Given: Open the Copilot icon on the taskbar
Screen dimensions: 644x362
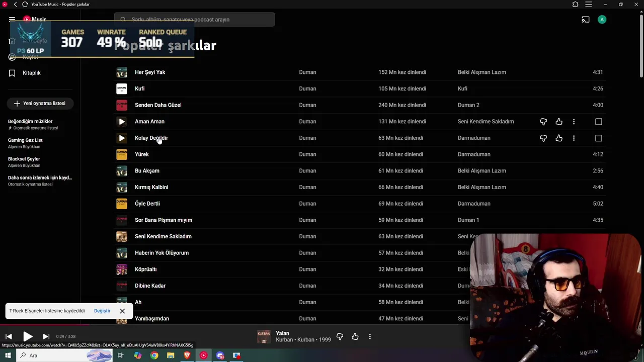Looking at the screenshot, I should (138, 355).
